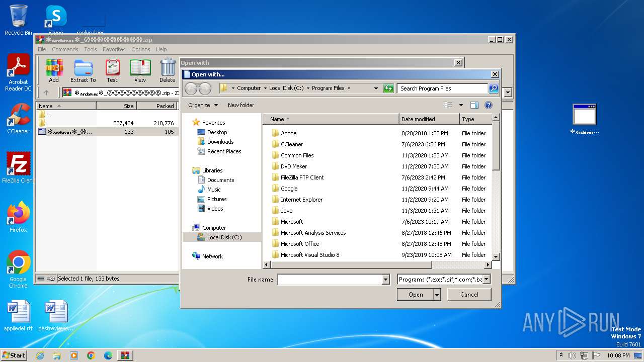Click the Back arrow in Open with dialog
644x362 pixels.
click(x=191, y=88)
